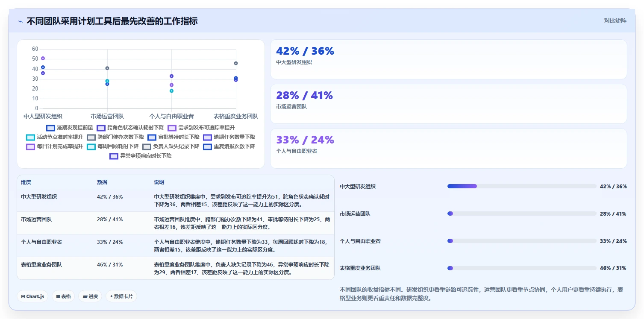Select the 33% / 24% data card
This screenshot has height=319, width=644.
tap(449, 148)
